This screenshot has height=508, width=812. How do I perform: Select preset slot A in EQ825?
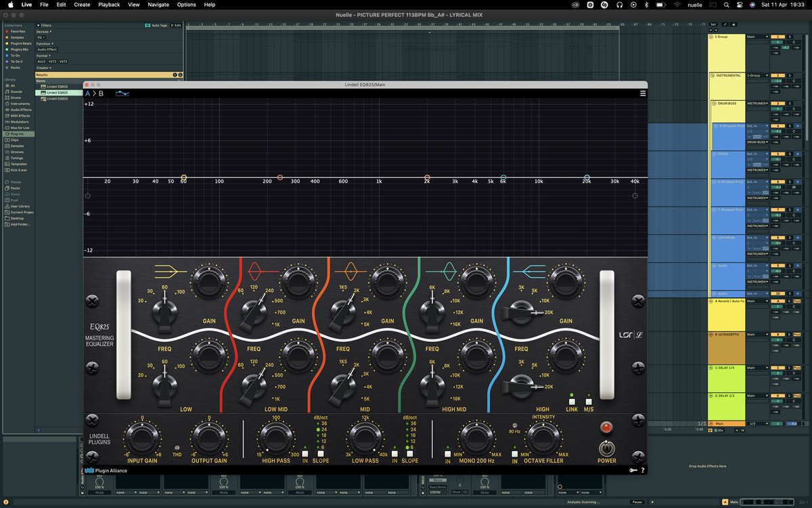[87, 93]
